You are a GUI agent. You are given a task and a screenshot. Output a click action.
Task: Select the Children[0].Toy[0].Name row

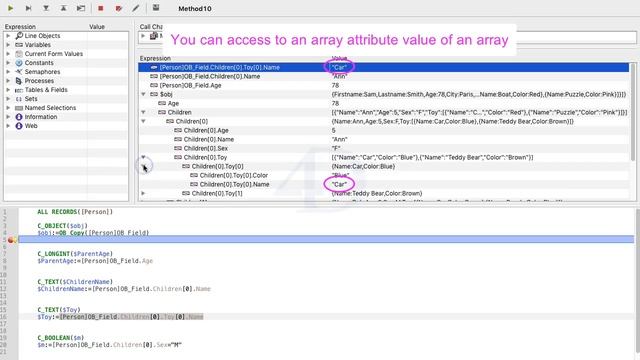pos(384,184)
